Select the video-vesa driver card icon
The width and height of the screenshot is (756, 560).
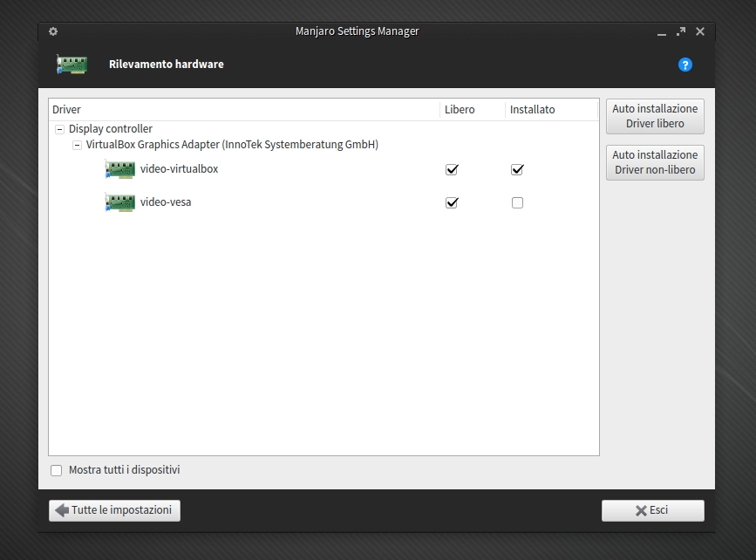click(x=120, y=202)
